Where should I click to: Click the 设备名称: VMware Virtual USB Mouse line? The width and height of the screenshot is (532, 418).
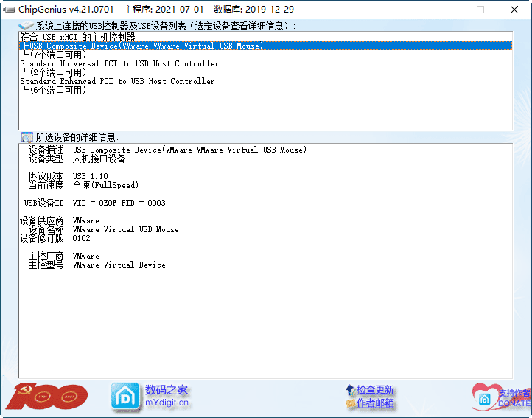click(103, 229)
